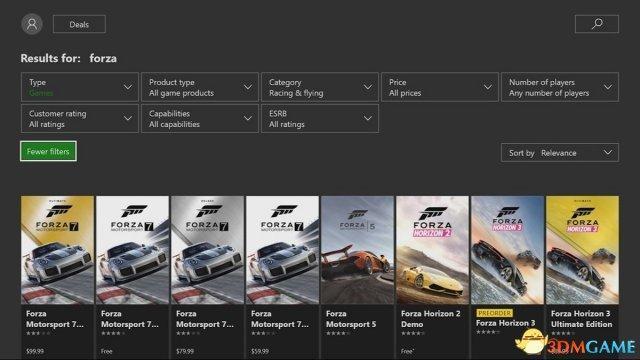Select Forza Motorsport 7 priced $79.99 cover
Image resolution: width=640 pixels, height=360 pixels.
click(207, 250)
